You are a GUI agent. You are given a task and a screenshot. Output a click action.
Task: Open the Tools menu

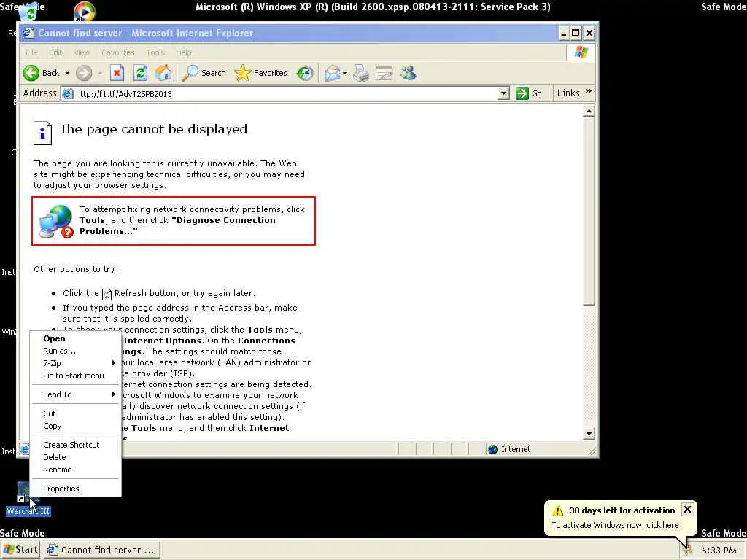pos(155,52)
